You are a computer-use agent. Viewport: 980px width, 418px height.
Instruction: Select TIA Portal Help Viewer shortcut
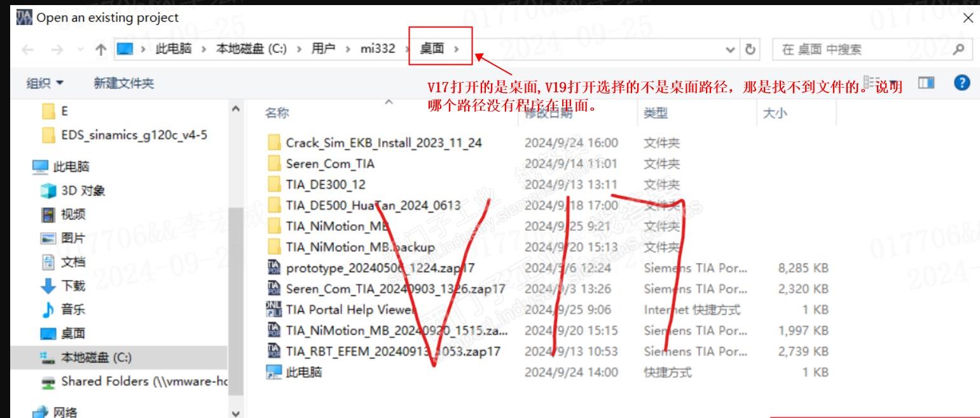pos(351,310)
